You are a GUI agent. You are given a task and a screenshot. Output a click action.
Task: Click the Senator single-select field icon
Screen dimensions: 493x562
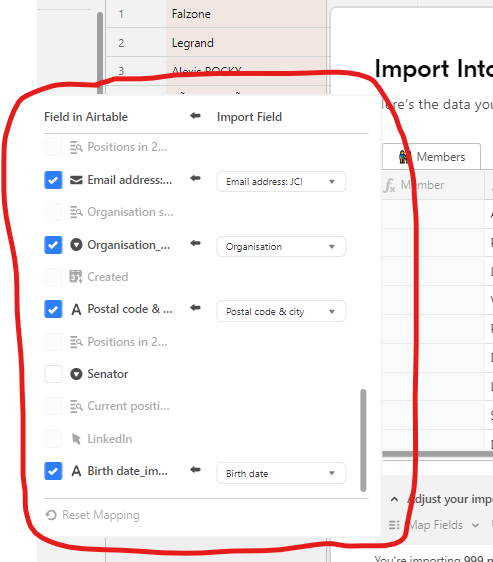(x=76, y=374)
